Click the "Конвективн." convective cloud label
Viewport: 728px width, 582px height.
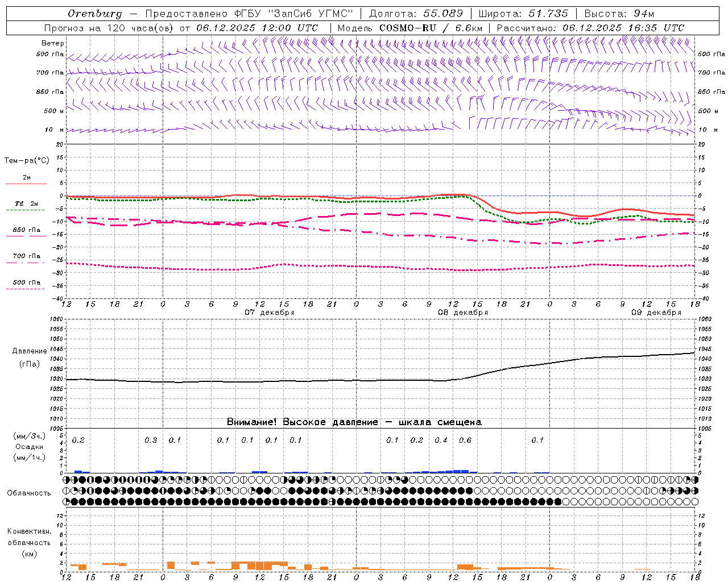29,531
